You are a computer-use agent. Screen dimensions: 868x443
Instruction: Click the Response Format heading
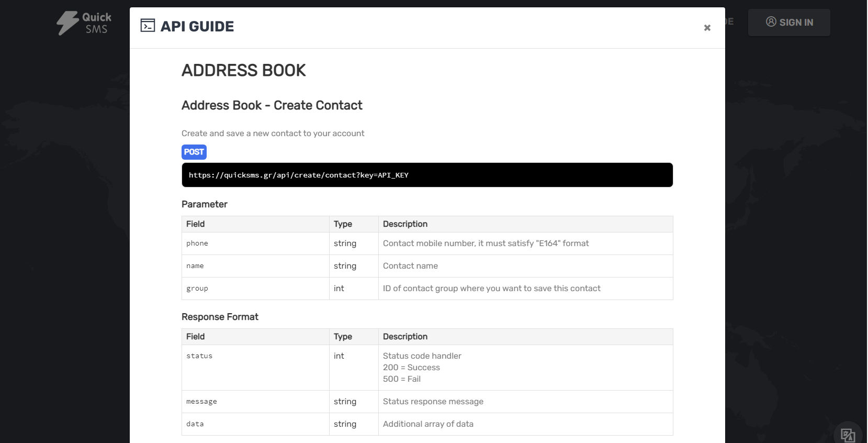tap(220, 317)
